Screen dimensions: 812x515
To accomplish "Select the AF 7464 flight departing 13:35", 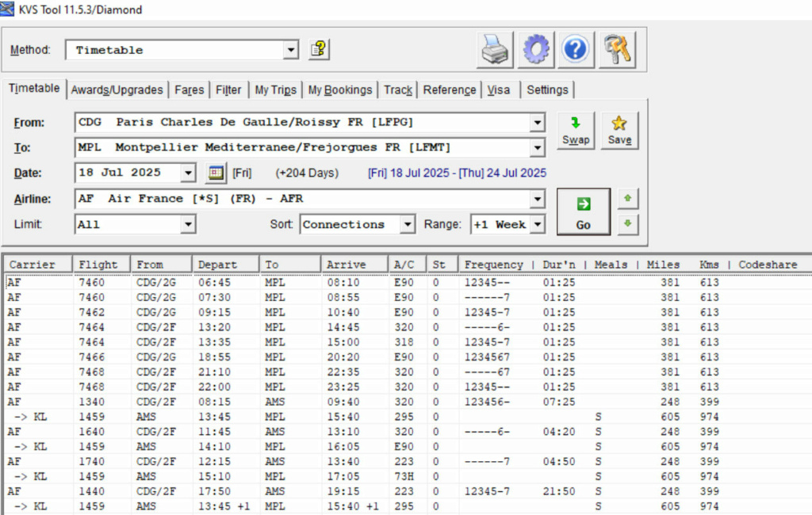I will [x=406, y=342].
